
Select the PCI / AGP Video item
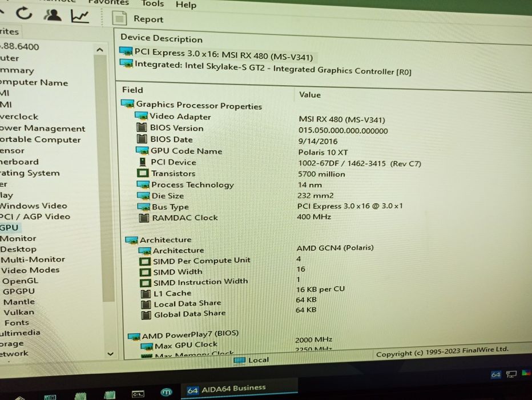click(35, 217)
